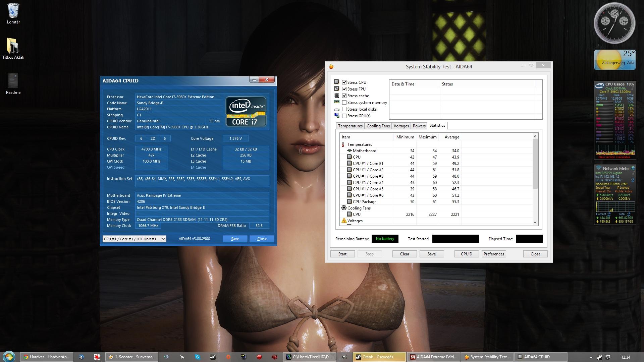Switch to the Temperatures tab

pyautogui.click(x=350, y=126)
